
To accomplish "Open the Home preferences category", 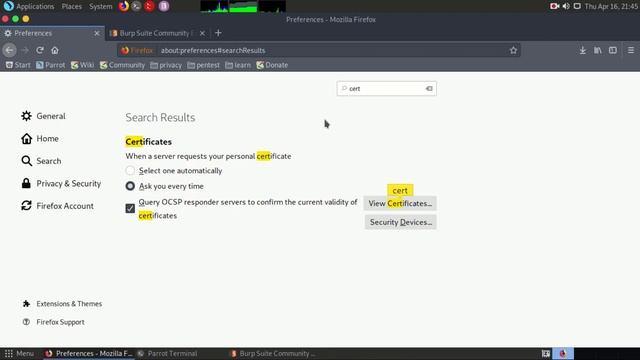I will pos(40,139).
